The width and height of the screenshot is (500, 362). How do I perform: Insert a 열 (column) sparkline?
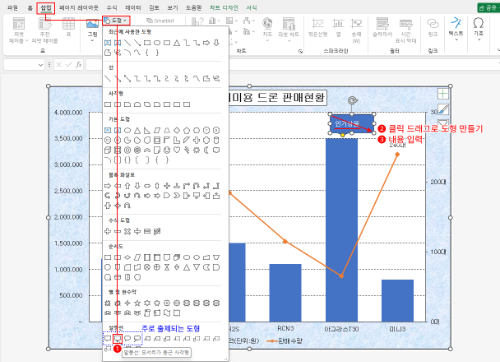[x=338, y=27]
